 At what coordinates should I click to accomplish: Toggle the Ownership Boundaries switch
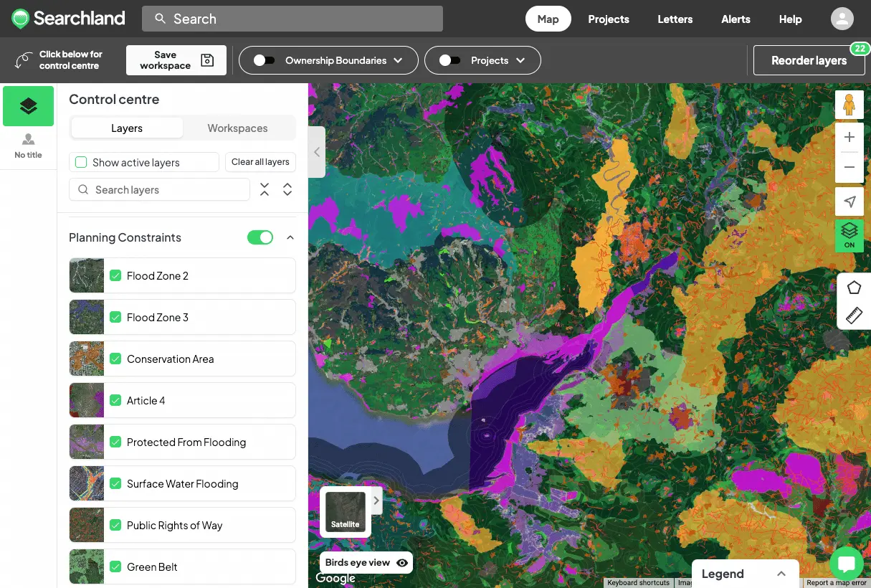pyautogui.click(x=264, y=60)
